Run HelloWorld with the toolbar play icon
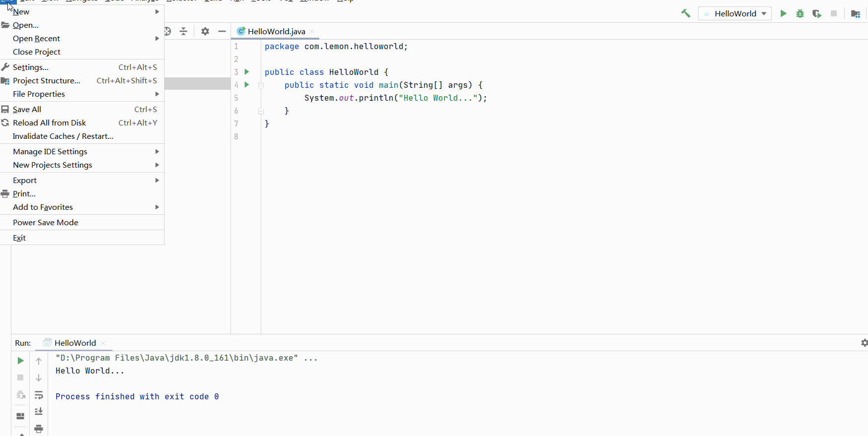Screen dimensions: 868x436 tap(783, 13)
